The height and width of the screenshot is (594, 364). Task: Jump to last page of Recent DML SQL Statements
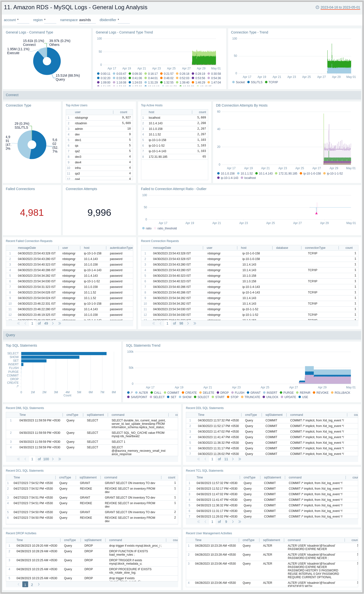click(60, 459)
